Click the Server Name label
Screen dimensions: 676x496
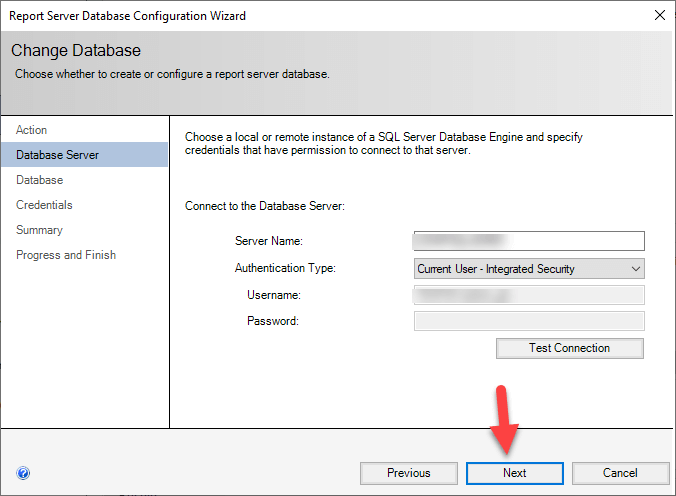[268, 241]
